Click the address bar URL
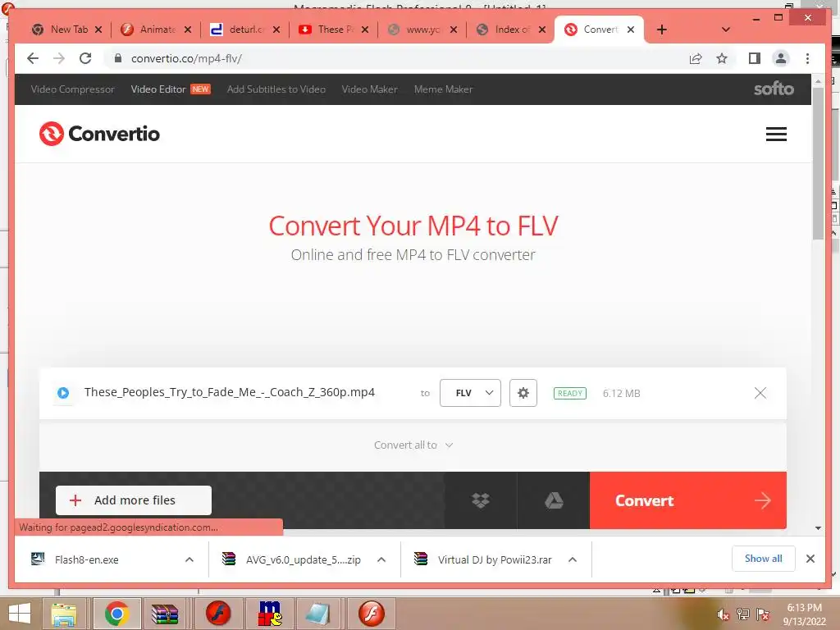 point(186,58)
